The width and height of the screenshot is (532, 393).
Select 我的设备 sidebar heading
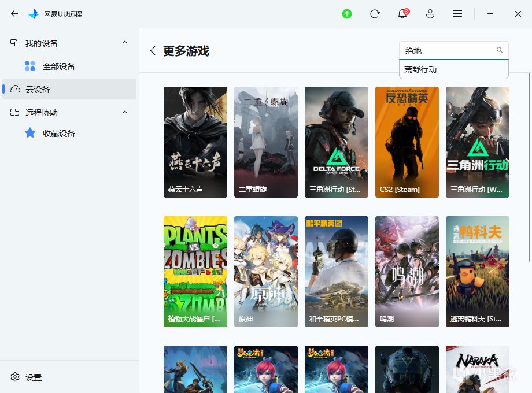(42, 43)
